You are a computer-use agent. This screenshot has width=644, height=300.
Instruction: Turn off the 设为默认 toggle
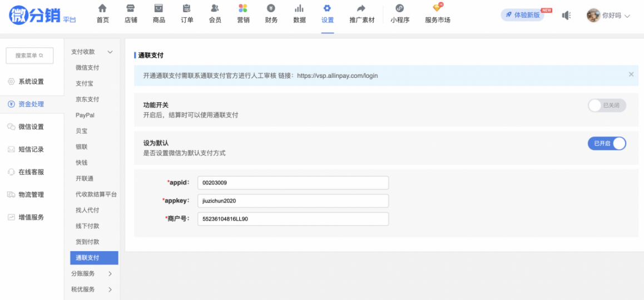(607, 143)
